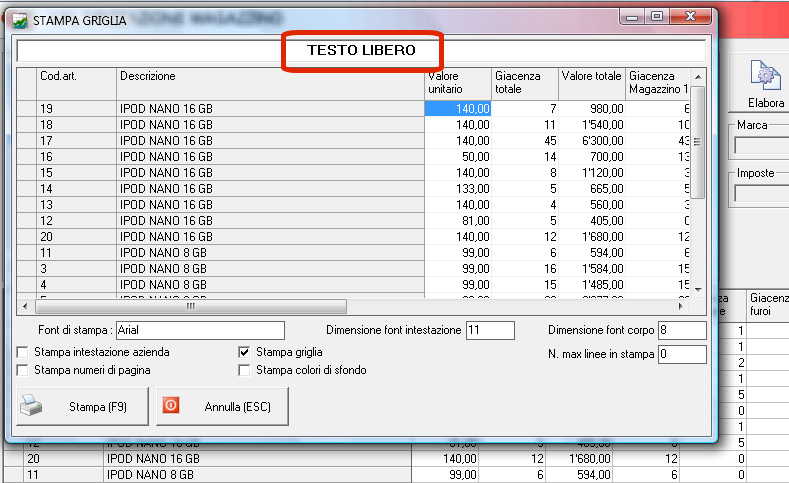Click the Elabora gear document icon

pyautogui.click(x=765, y=75)
